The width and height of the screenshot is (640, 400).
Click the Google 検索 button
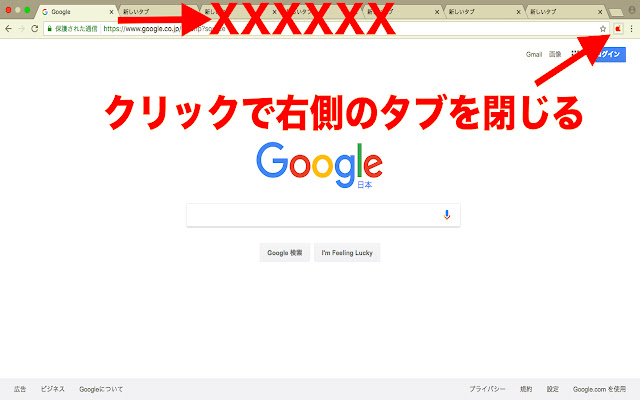pyautogui.click(x=284, y=253)
